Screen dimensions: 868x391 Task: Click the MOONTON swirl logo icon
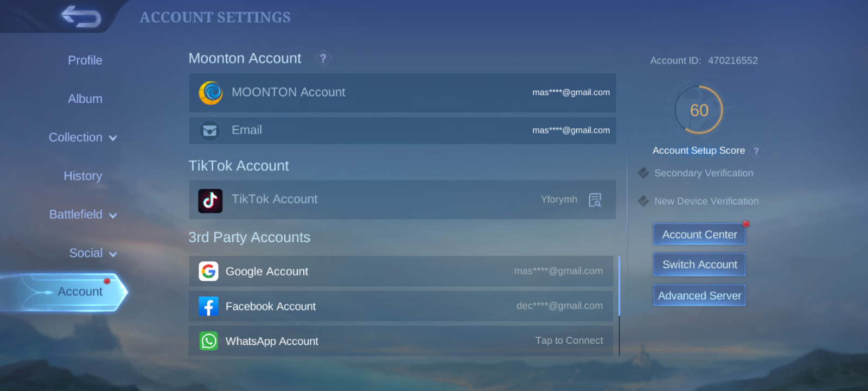click(210, 93)
